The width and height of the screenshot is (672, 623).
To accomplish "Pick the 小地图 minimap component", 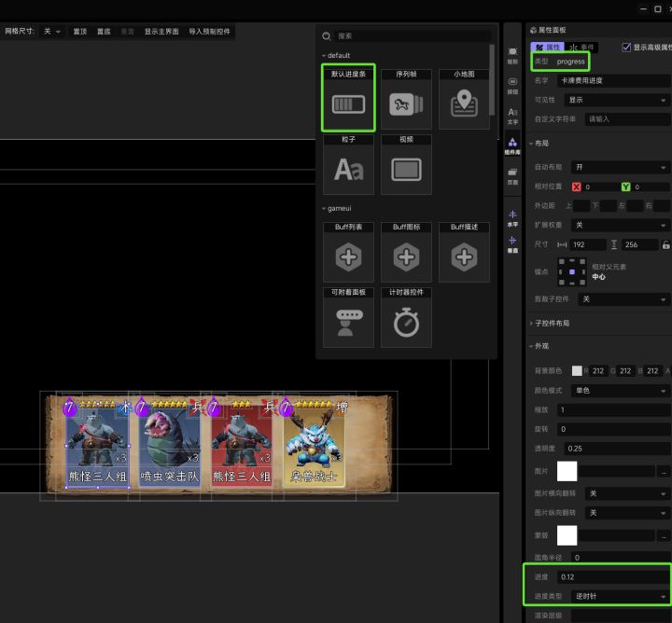I will 464,104.
